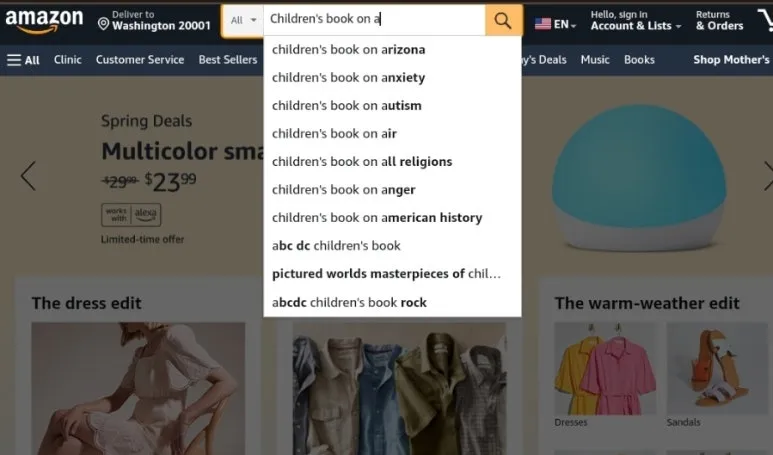Choose suggestion children's book on american history

tap(392, 217)
